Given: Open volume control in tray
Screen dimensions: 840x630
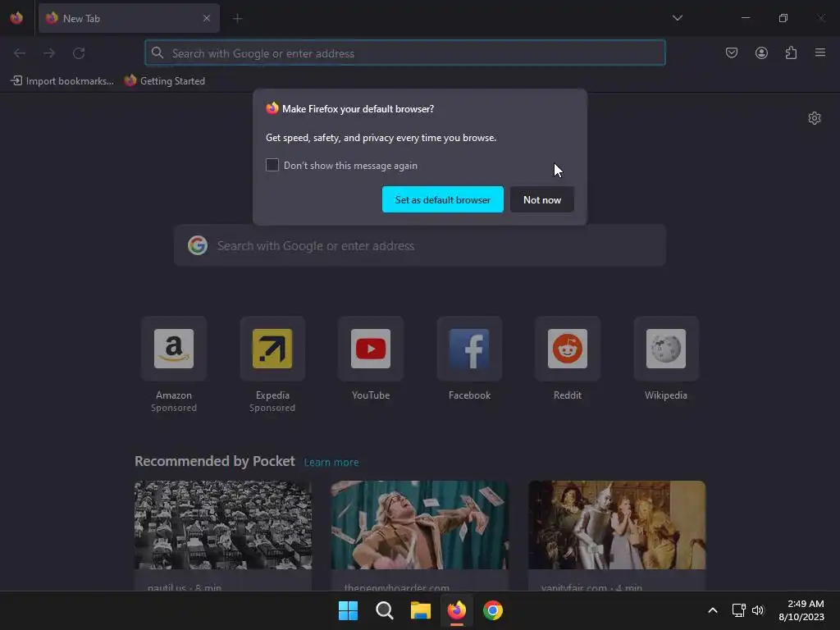Looking at the screenshot, I should 757,610.
